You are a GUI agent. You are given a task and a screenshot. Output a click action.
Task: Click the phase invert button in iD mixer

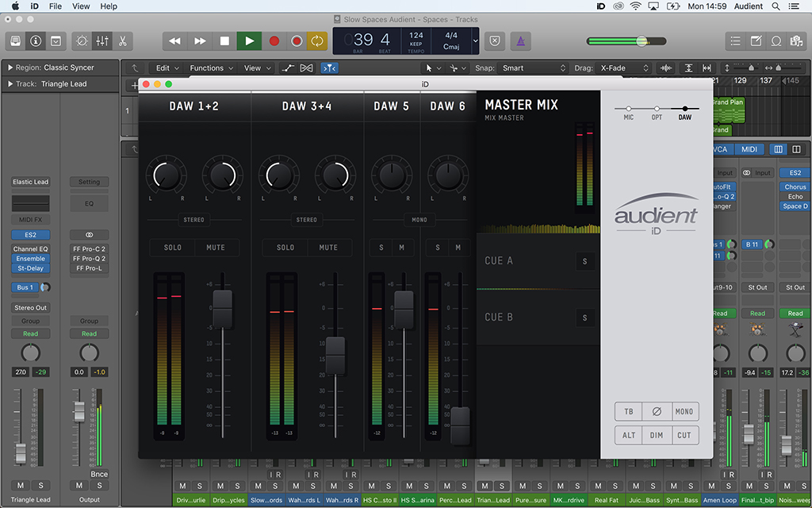click(x=656, y=412)
